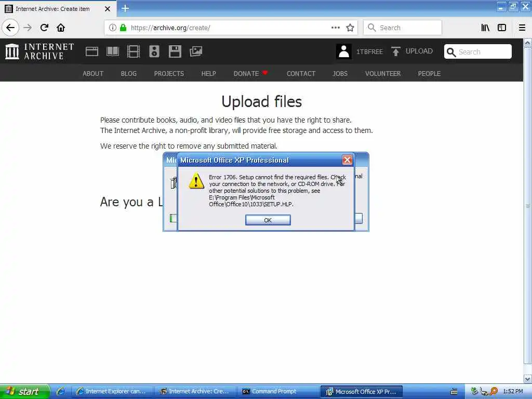Click the green secure padlock icon

click(123, 28)
